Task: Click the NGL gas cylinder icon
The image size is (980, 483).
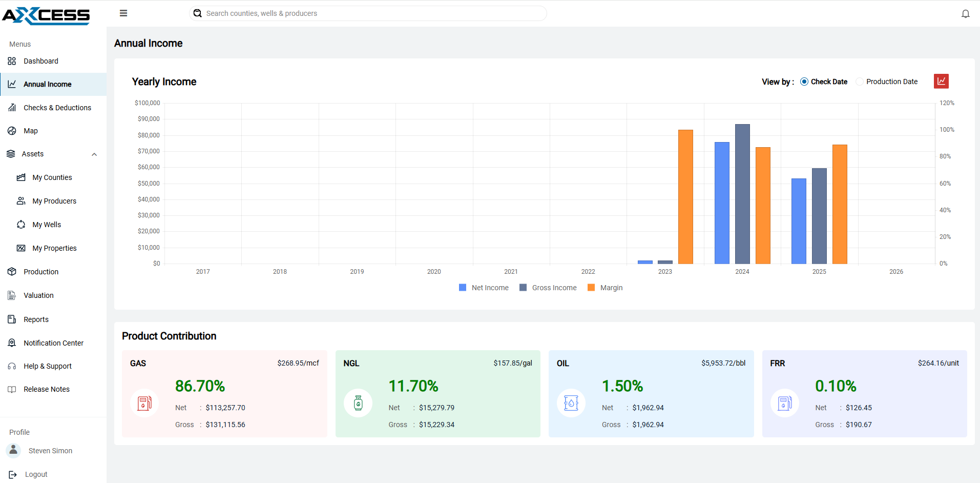Action: 358,403
